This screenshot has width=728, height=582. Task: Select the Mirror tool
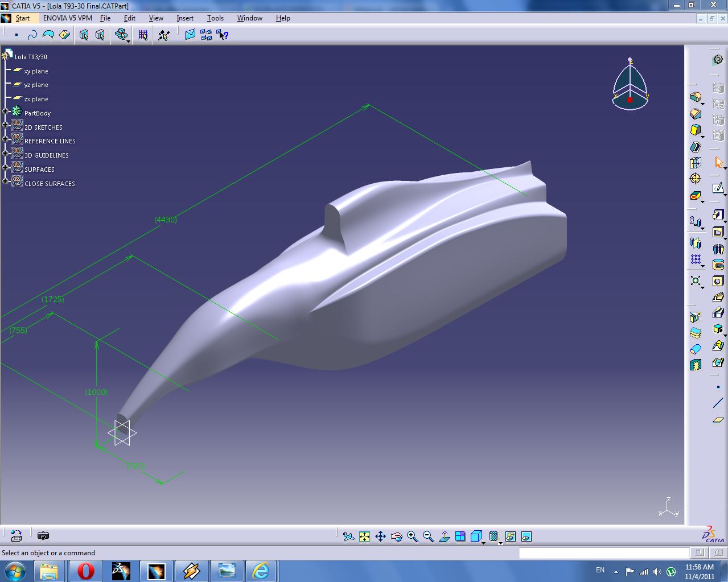[x=695, y=243]
